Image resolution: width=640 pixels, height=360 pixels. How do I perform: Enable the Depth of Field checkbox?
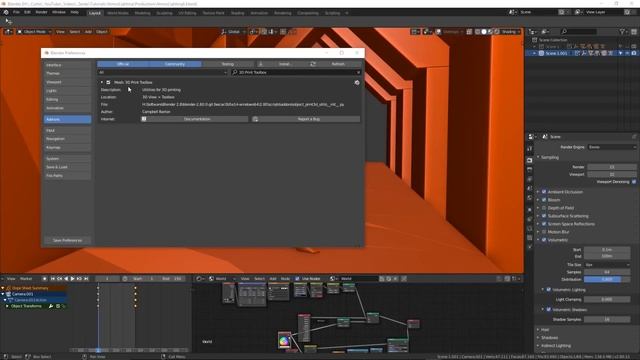click(544, 208)
